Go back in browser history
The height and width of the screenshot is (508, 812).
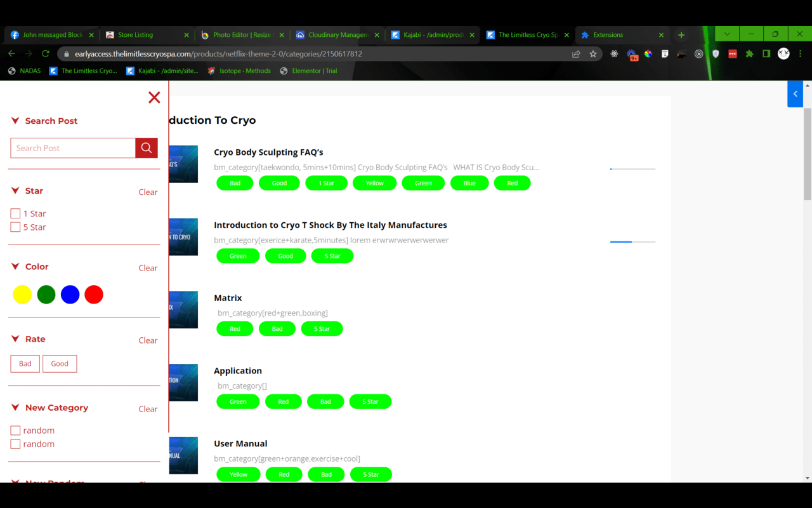click(11, 54)
